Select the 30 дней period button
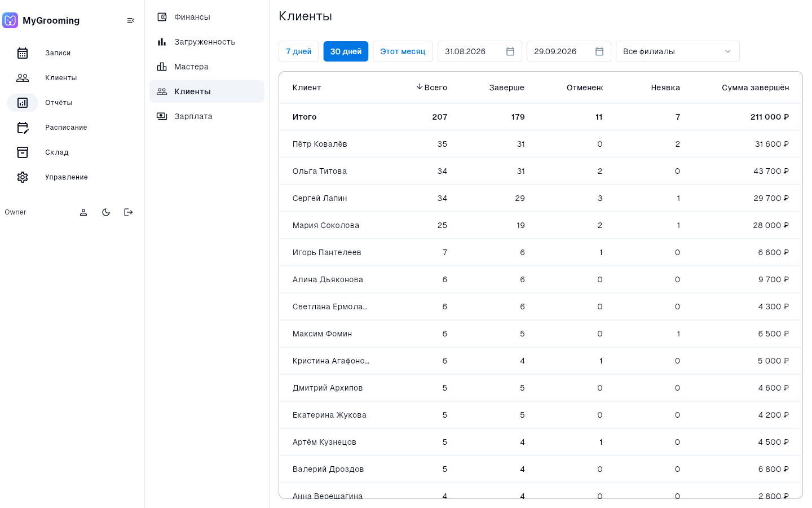 click(x=346, y=51)
